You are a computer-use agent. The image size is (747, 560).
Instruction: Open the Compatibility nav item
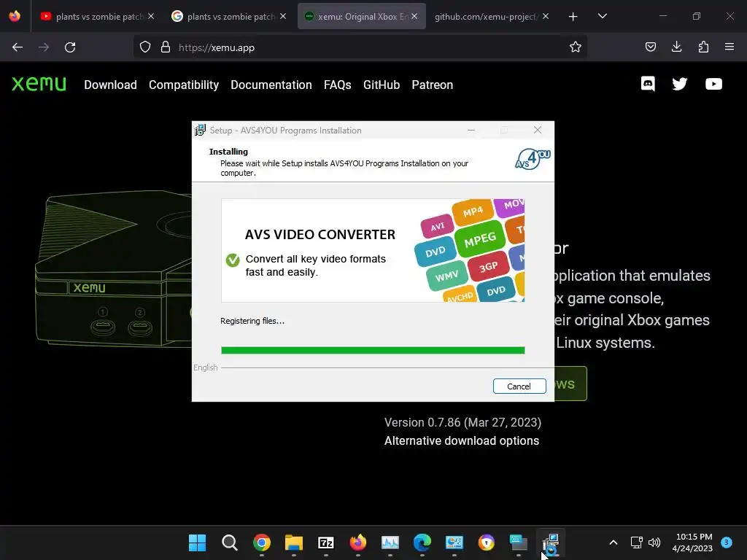coord(184,85)
